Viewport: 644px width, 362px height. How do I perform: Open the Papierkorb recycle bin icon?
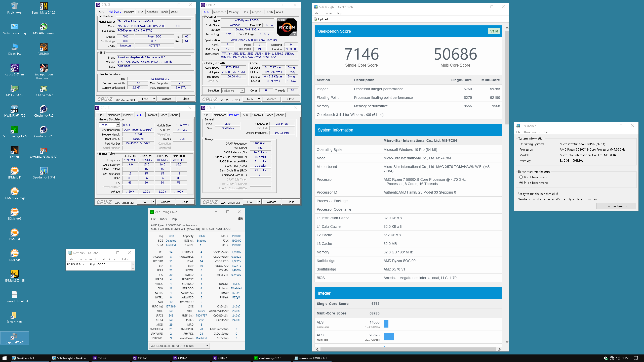(14, 8)
